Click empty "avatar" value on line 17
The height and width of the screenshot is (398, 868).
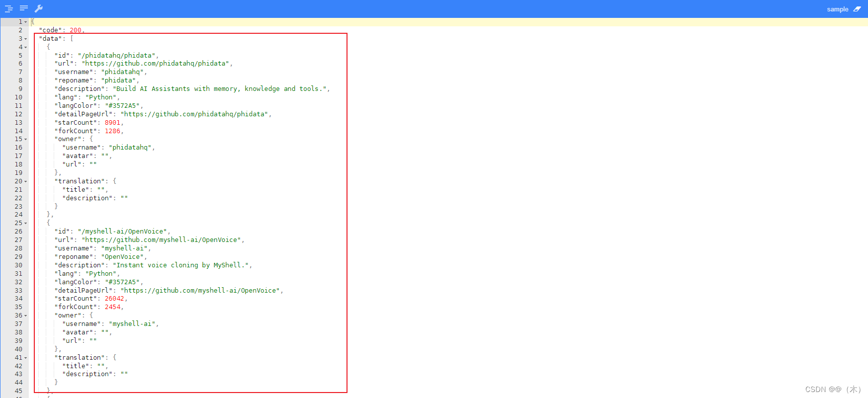tap(105, 156)
